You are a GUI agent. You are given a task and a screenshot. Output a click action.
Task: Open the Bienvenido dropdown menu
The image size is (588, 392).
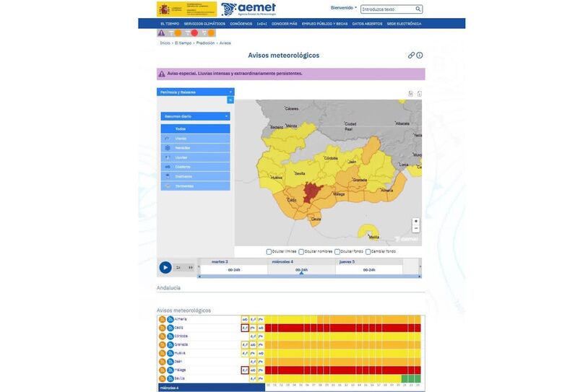(344, 8)
